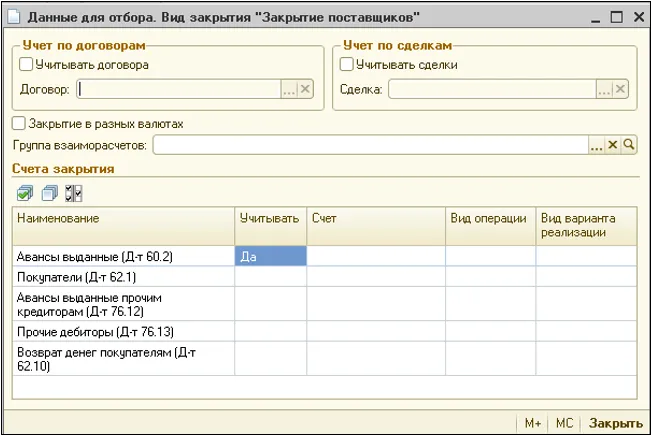Screen dimensions: 652x436
Task: Toggle Закрытие в разных валютах checkbox
Action: point(19,123)
